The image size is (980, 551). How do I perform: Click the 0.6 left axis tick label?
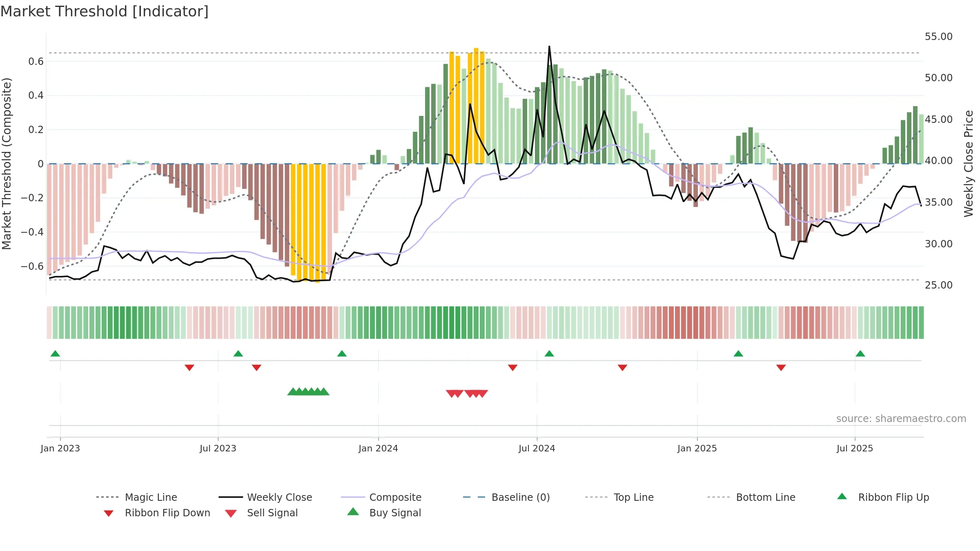pos(36,62)
